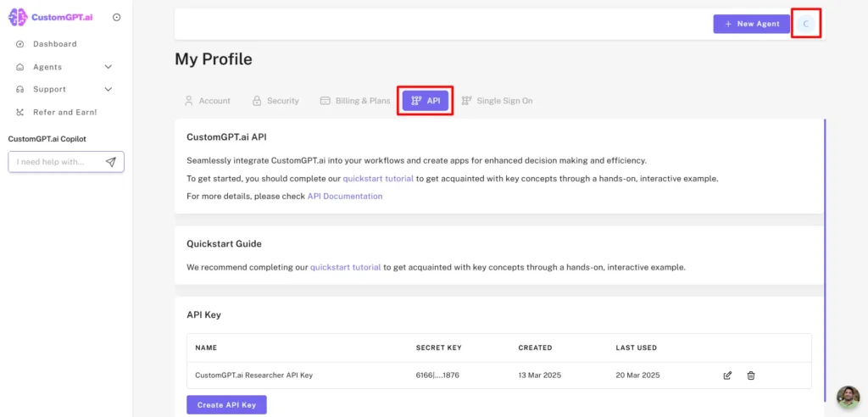Click the CustomGPT.ai logo
The image size is (868, 417).
(52, 17)
